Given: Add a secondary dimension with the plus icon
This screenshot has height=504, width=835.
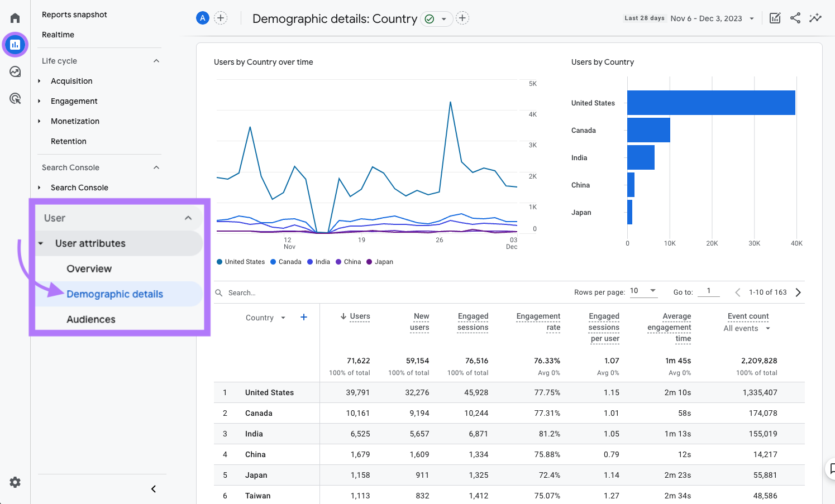Looking at the screenshot, I should 304,316.
